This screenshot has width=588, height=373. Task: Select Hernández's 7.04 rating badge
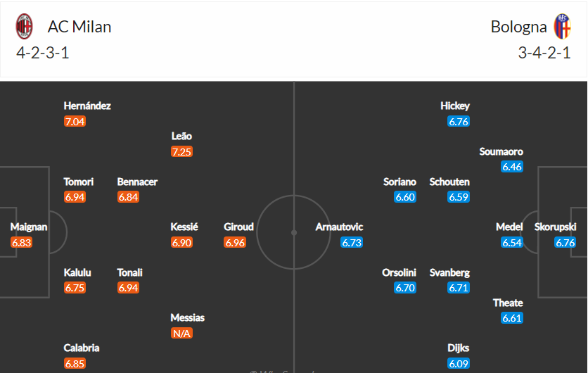75,122
